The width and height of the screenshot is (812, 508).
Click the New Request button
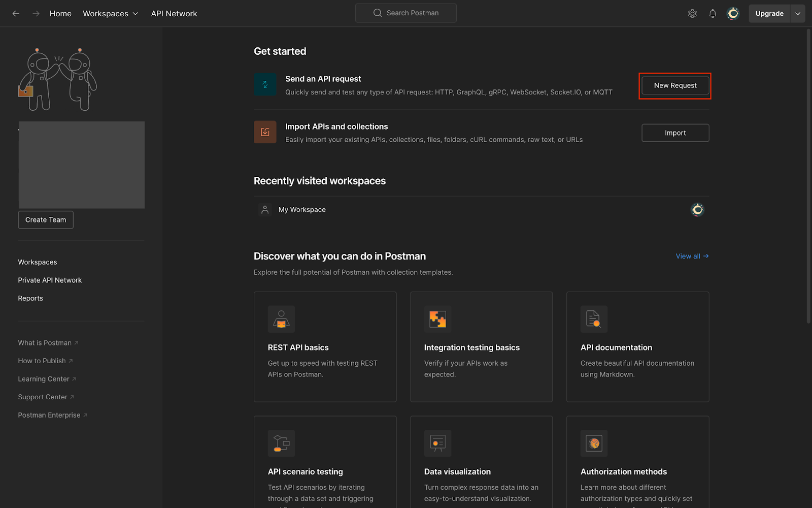pyautogui.click(x=675, y=85)
